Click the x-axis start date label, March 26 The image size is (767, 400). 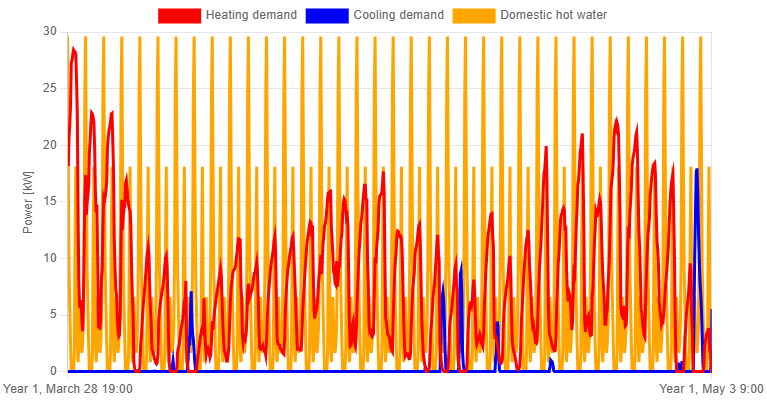(x=68, y=388)
